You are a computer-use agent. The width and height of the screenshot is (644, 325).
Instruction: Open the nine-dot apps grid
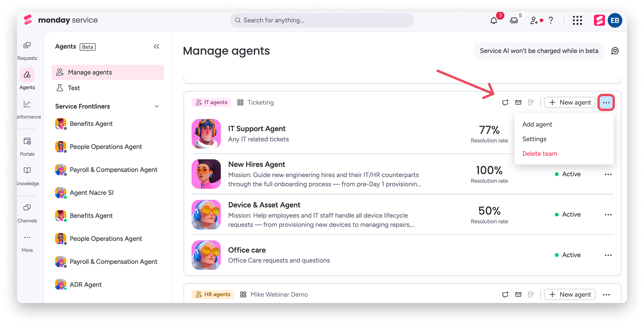tap(577, 20)
